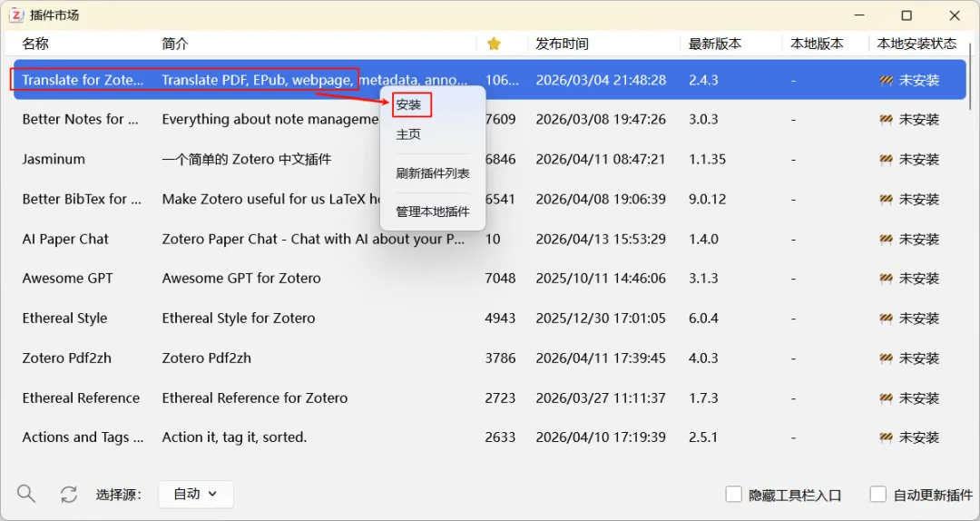The image size is (980, 521).
Task: Select the AI Paper Chat plugin name
Action: click(x=65, y=239)
